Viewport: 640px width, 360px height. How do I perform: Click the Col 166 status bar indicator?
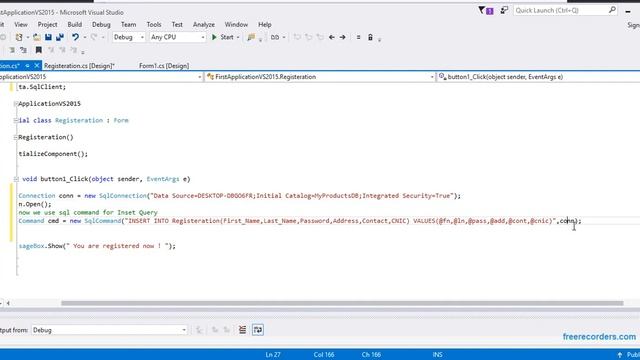[324, 355]
